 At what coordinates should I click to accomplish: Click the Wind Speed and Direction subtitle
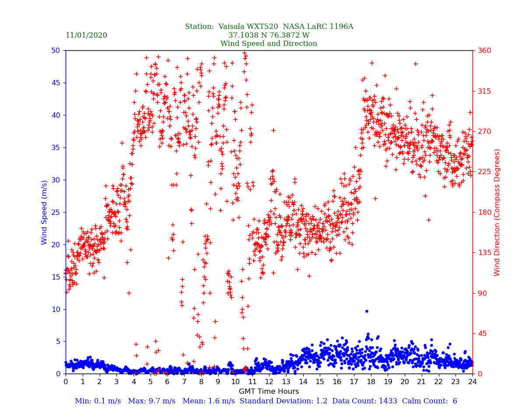coord(269,44)
